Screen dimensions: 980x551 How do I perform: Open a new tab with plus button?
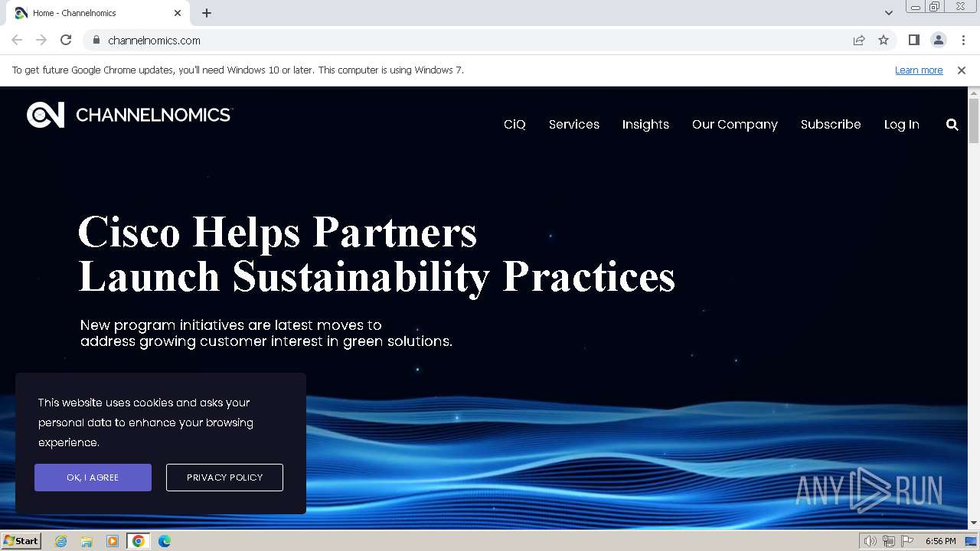click(207, 13)
